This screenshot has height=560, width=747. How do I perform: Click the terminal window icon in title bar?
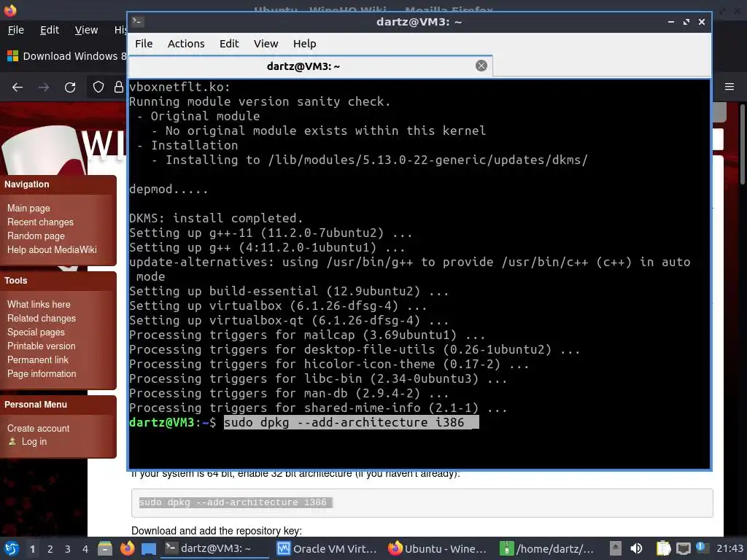pyautogui.click(x=138, y=21)
